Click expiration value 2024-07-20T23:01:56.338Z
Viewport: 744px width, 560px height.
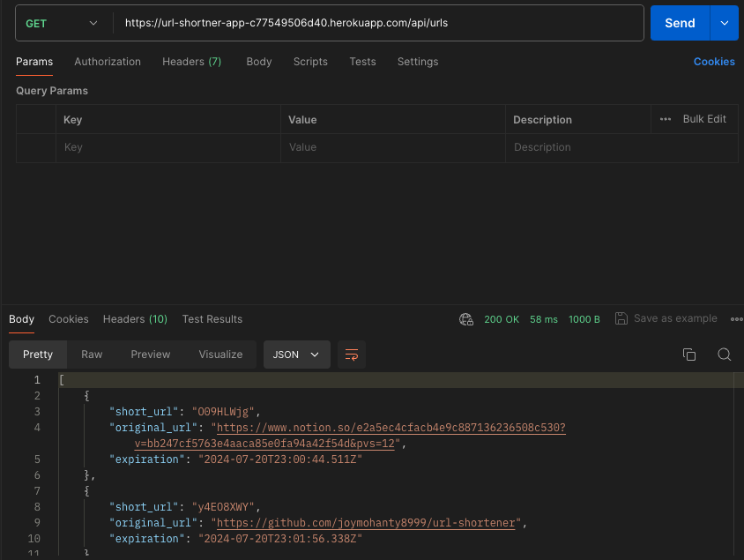pos(280,539)
